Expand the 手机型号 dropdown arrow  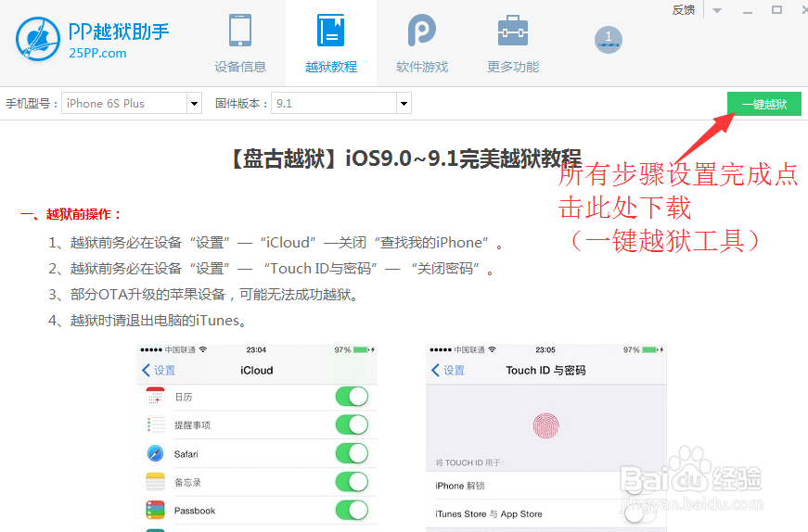[x=194, y=103]
